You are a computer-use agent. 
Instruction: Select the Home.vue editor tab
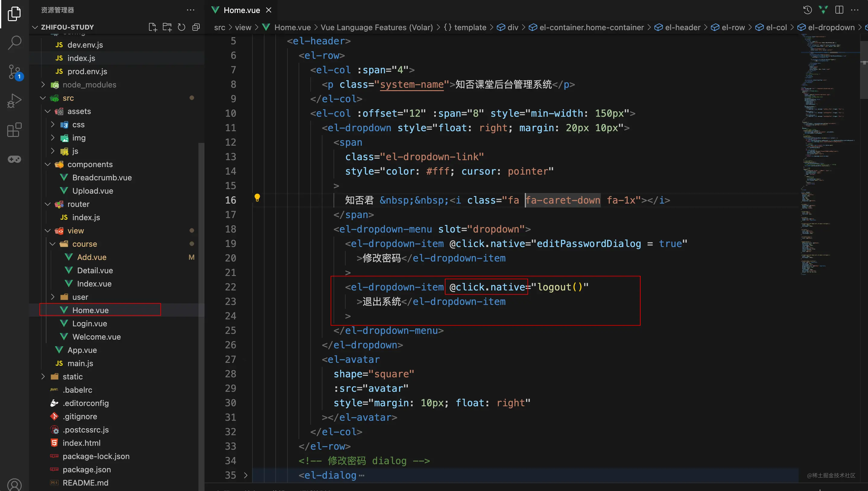click(x=242, y=10)
